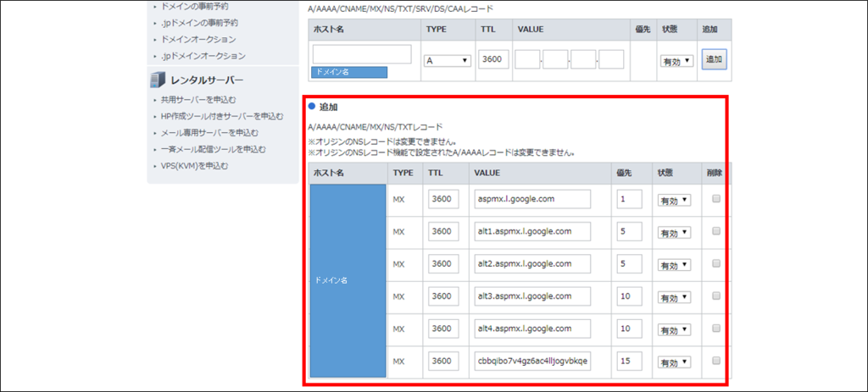
Task: Tick delete checkbox for alt1.aspmx.l.google.com row
Action: coord(715,232)
